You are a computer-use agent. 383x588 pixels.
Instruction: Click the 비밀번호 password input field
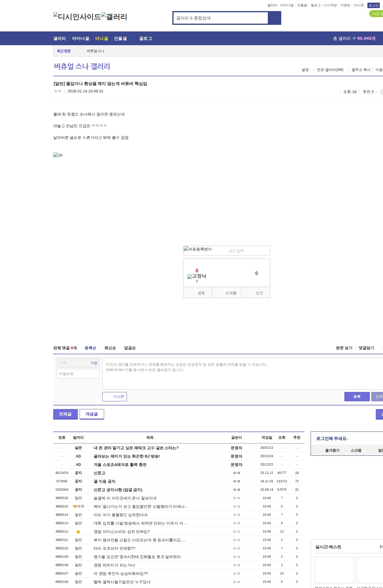[x=78, y=374]
